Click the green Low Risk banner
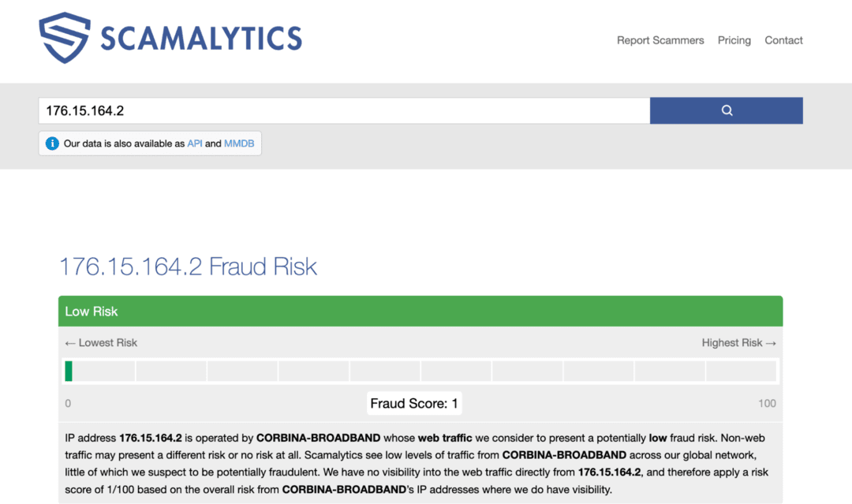852x504 pixels. pyautogui.click(x=420, y=312)
